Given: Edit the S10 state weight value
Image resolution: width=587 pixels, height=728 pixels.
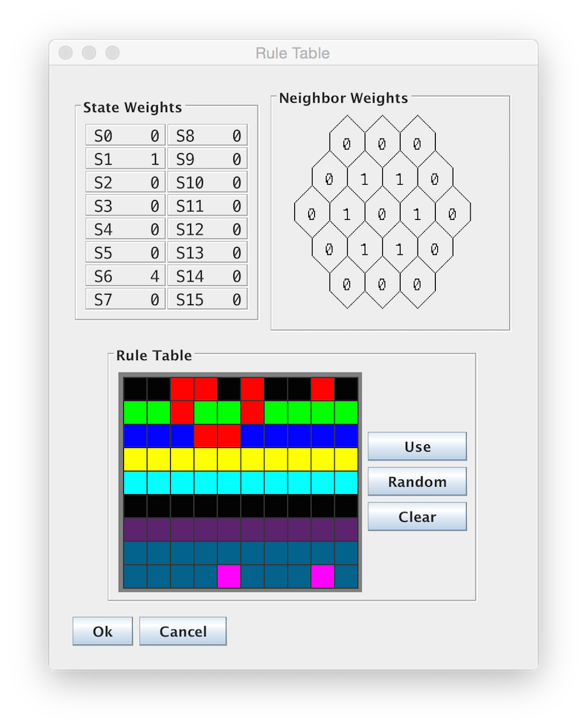Looking at the screenshot, I should tap(208, 182).
